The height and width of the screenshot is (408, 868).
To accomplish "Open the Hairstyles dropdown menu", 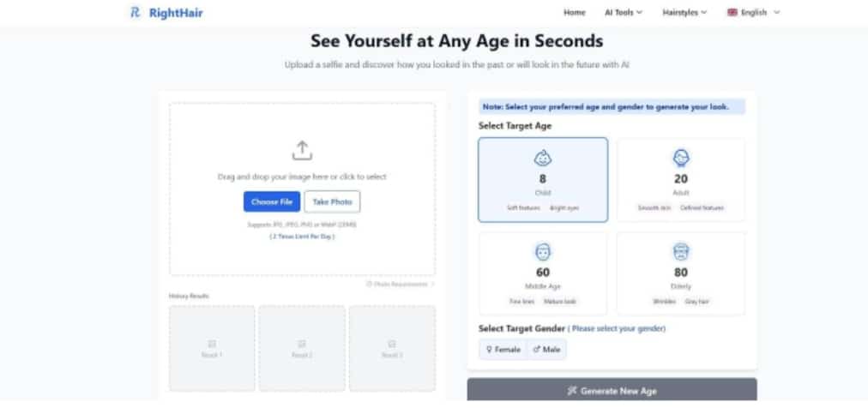I will click(684, 13).
